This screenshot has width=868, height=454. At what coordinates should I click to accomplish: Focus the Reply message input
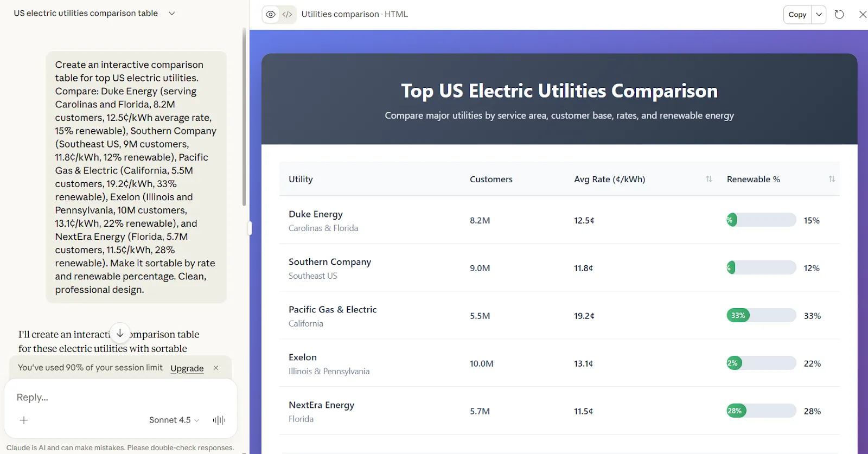[x=120, y=398]
